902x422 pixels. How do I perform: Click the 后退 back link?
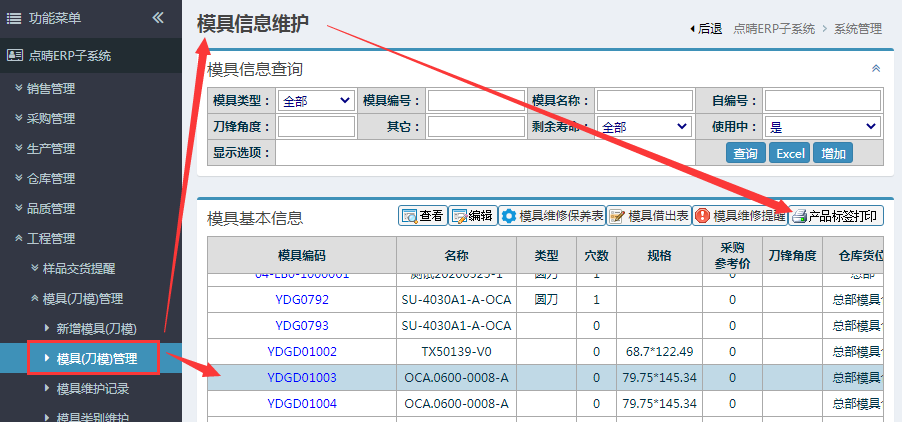pyautogui.click(x=708, y=29)
